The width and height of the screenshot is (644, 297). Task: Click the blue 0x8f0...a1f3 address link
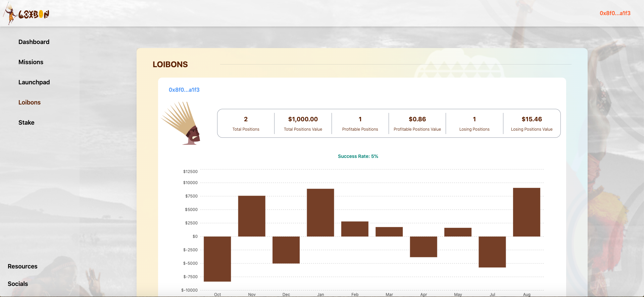point(184,90)
